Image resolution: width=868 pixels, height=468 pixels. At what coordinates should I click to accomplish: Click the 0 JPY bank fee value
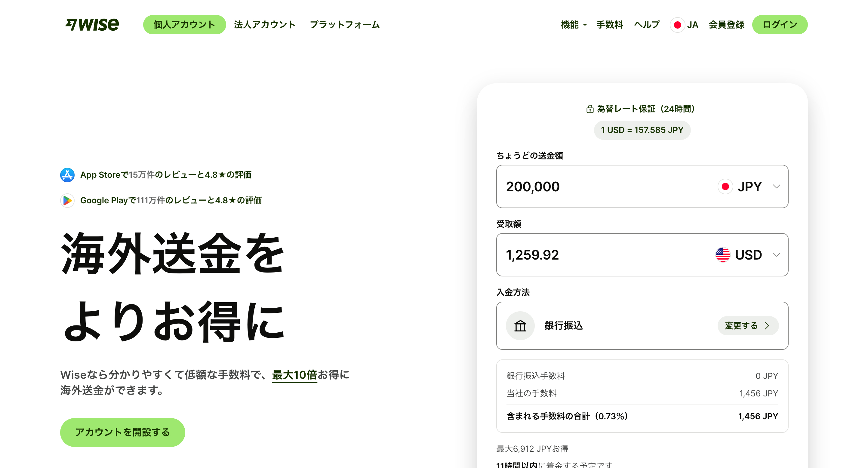767,376
